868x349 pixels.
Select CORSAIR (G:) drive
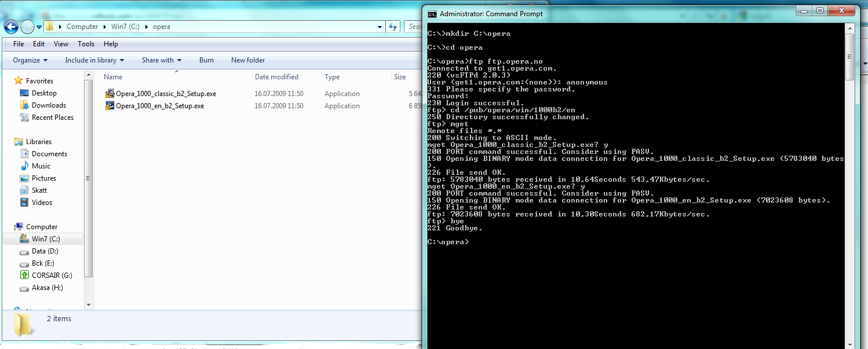coord(52,275)
